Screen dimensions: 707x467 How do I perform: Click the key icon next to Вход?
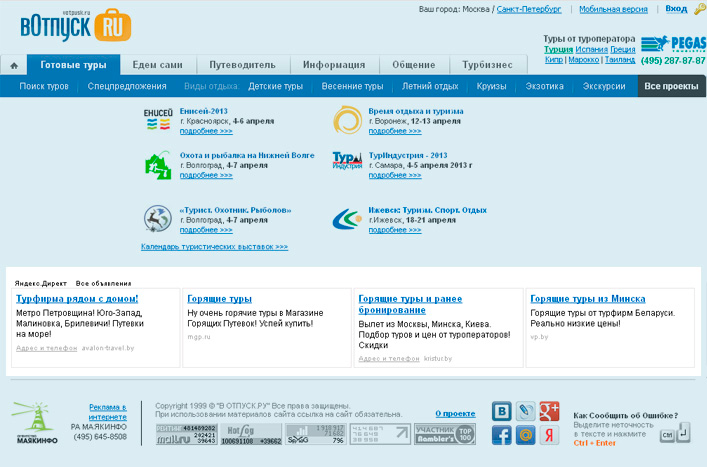click(x=700, y=9)
